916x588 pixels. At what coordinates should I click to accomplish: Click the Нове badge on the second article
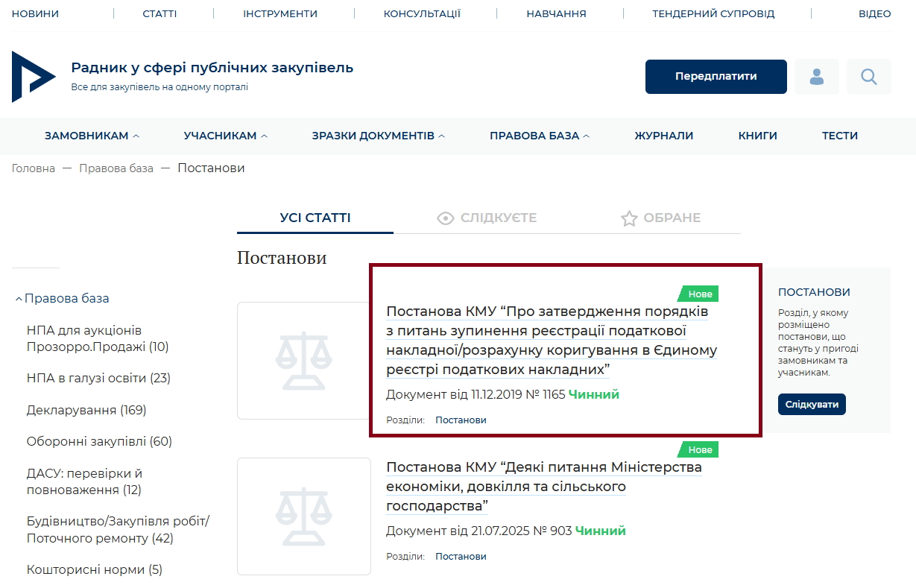tap(699, 449)
